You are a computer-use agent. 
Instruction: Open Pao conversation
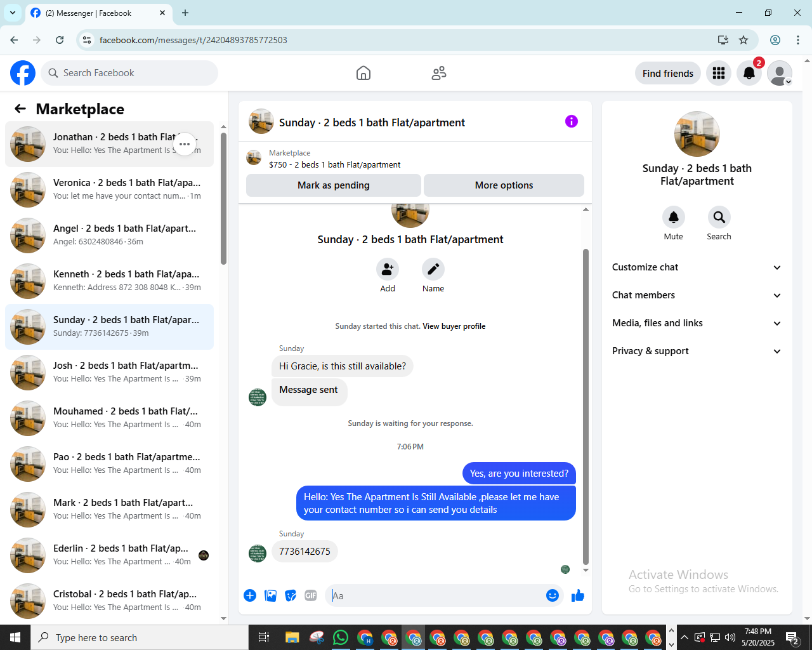pos(109,464)
